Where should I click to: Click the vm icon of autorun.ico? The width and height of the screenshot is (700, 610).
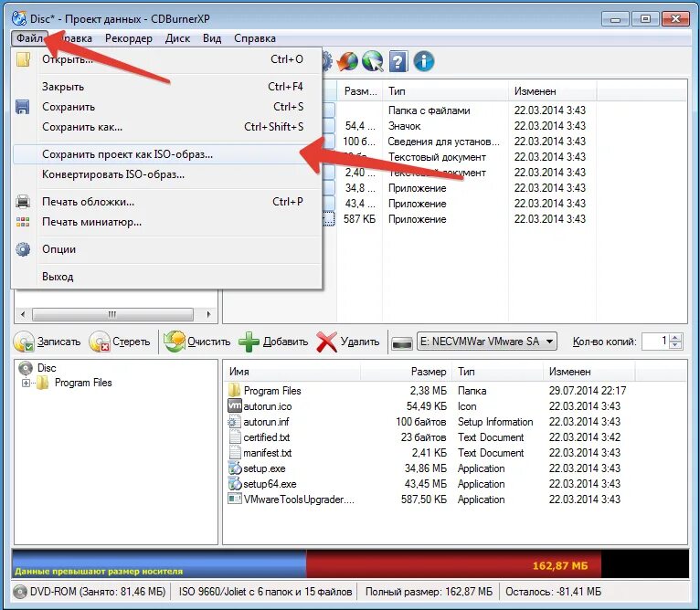point(234,406)
